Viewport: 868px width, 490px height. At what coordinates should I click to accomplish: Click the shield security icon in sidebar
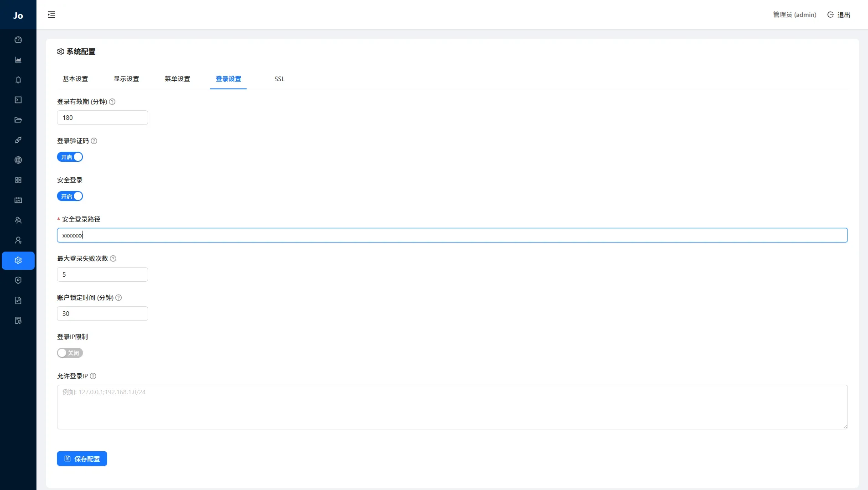click(18, 281)
